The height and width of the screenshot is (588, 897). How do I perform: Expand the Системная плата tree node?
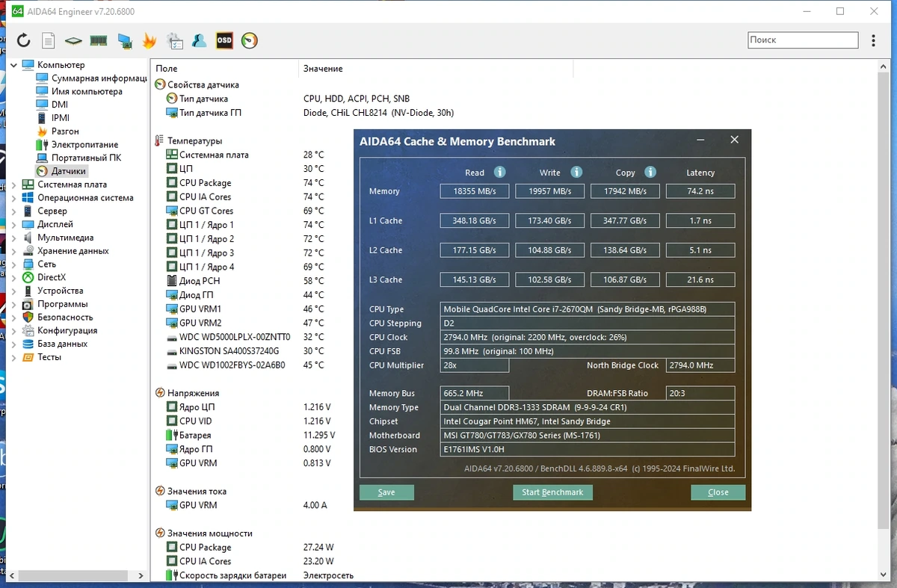(13, 185)
